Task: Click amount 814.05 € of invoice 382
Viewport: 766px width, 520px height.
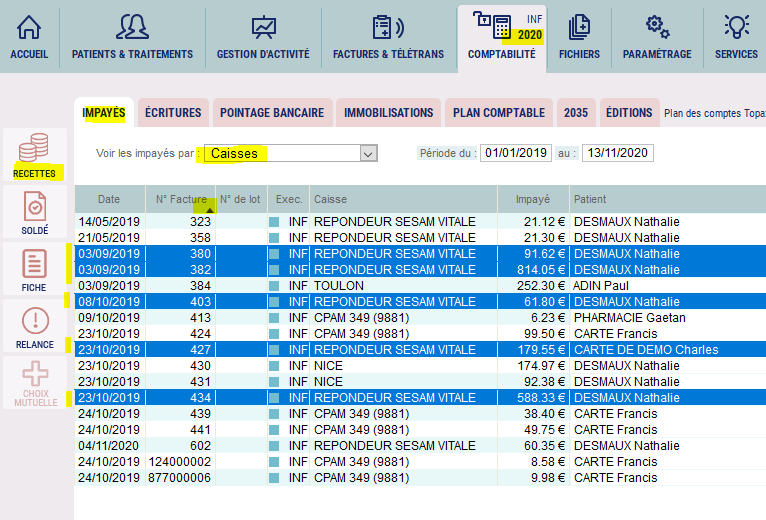Action: (541, 270)
